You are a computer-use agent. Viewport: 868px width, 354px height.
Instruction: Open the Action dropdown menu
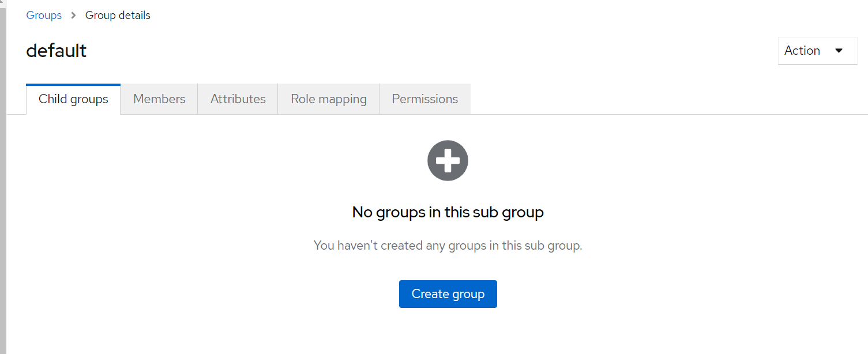pos(817,51)
